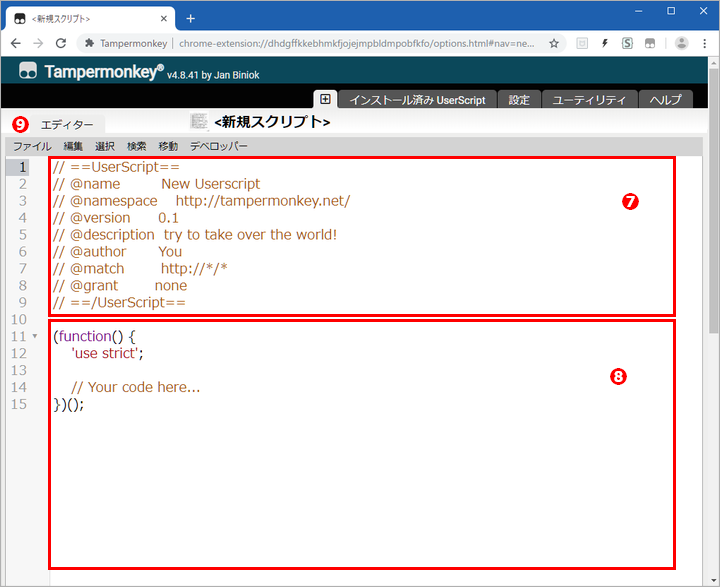The height and width of the screenshot is (587, 720).
Task: Bookmark this page with the star icon
Action: coord(554,43)
